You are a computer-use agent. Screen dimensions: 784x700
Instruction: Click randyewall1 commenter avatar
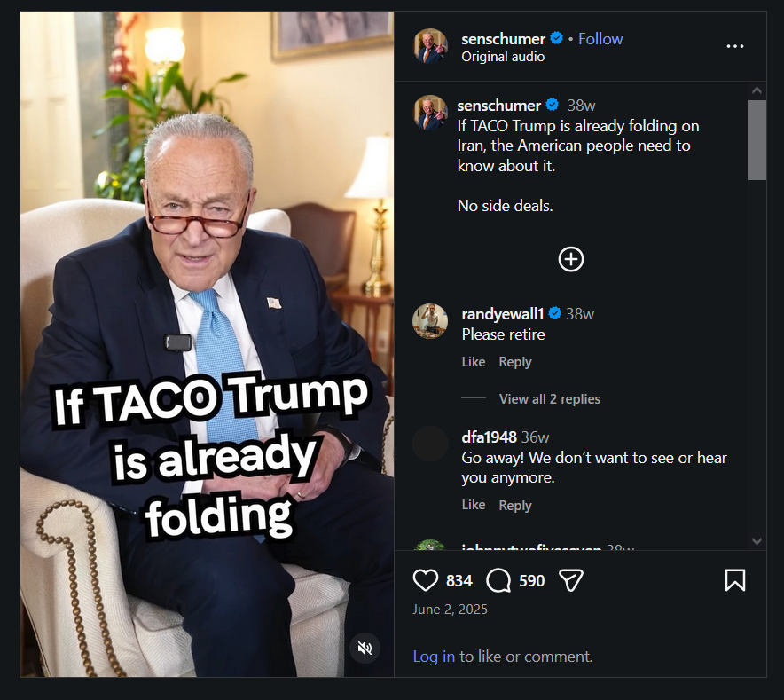pos(430,321)
